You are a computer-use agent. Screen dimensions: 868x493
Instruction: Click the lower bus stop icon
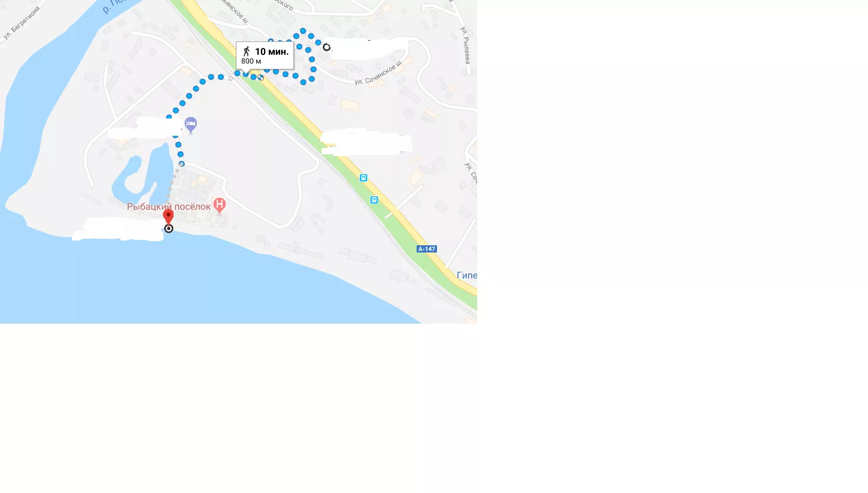point(374,200)
